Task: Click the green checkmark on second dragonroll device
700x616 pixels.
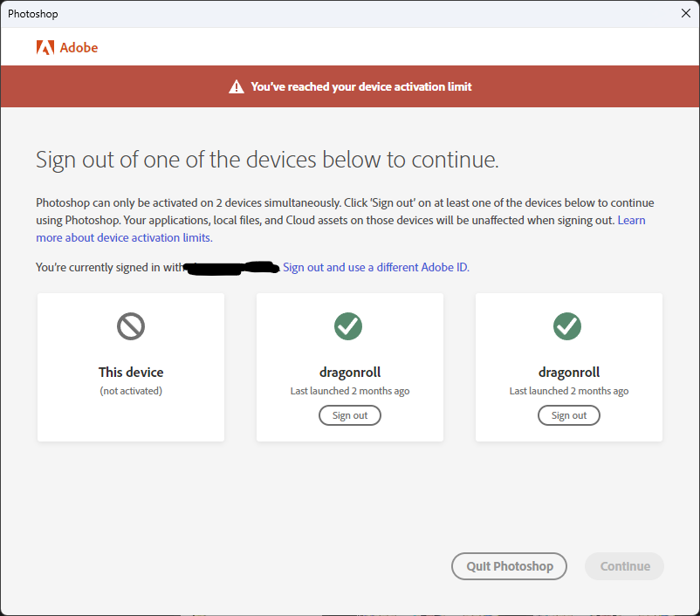Action: (x=568, y=326)
